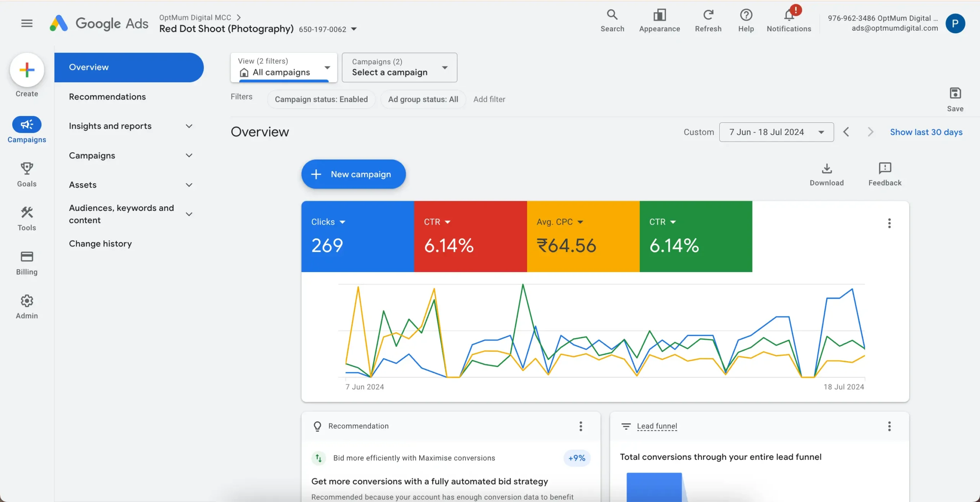Select the Overview sidebar item
The height and width of the screenshot is (502, 980).
[129, 67]
